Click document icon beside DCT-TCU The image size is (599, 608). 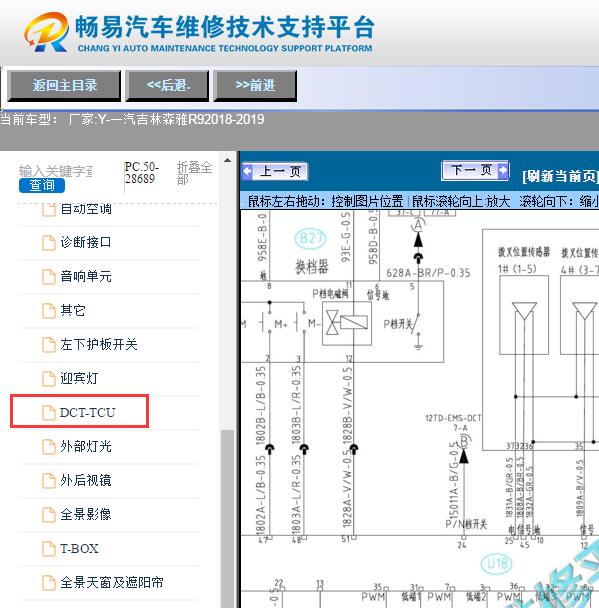[49, 413]
